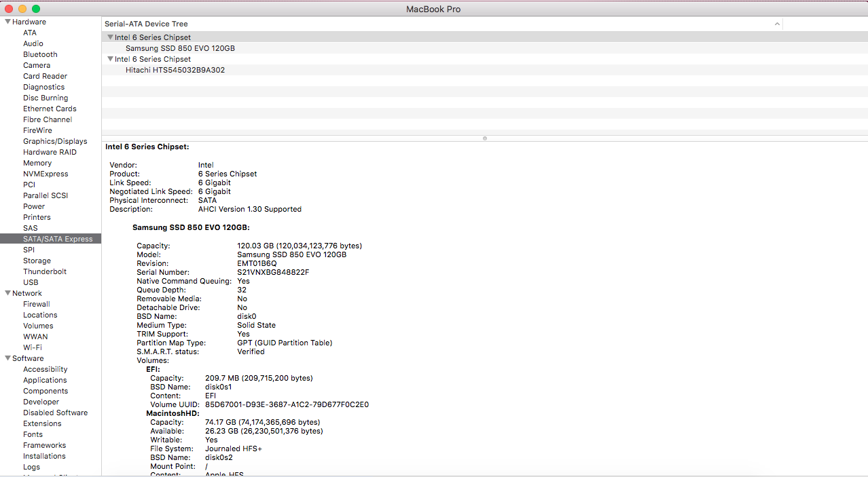Select Developer in the sidebar
Viewport: 868px width, 477px height.
[41, 402]
